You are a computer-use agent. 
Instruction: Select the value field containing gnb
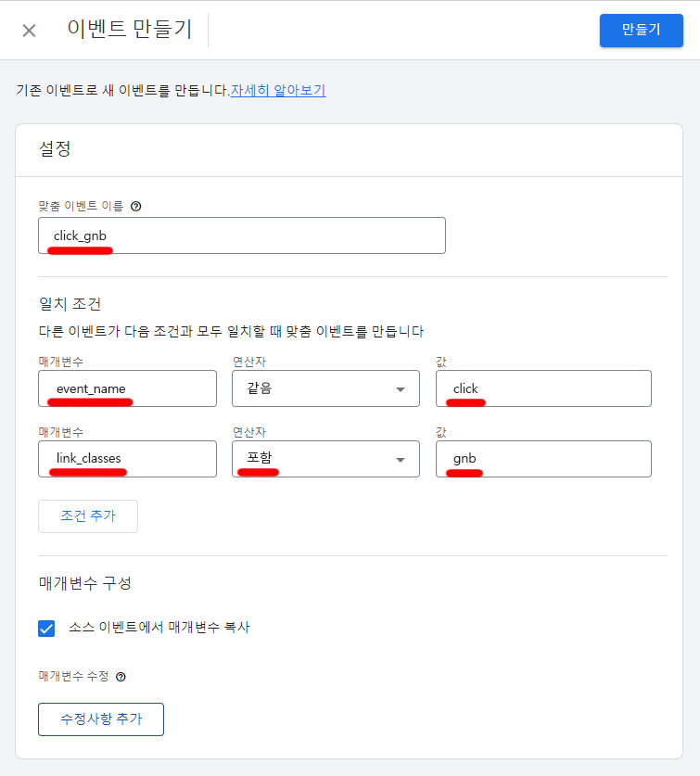click(x=543, y=459)
